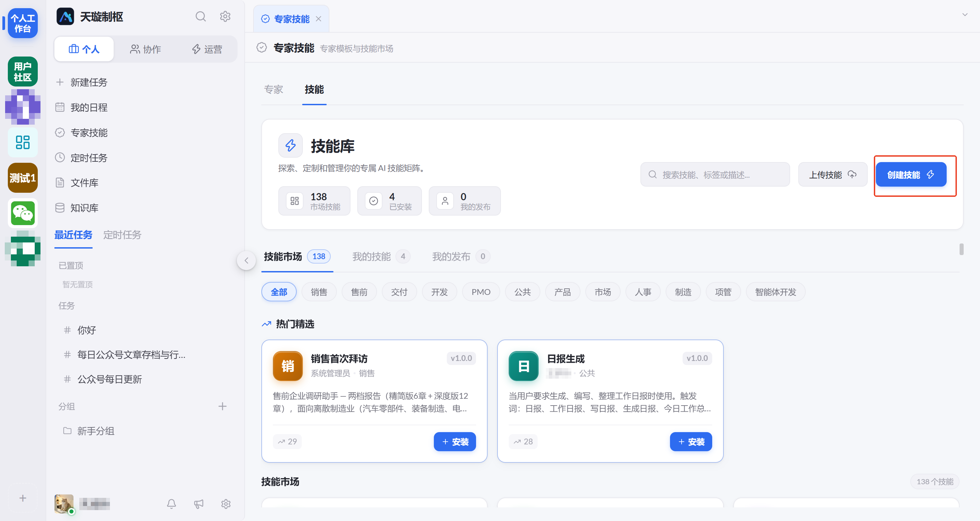Filter skills by 公共 category
This screenshot has width=980, height=521.
(522, 292)
